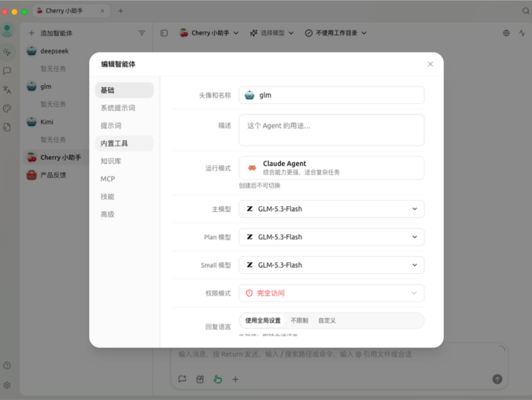The height and width of the screenshot is (400, 532).
Task: Open the help icon in left rail
Action: click(x=7, y=365)
